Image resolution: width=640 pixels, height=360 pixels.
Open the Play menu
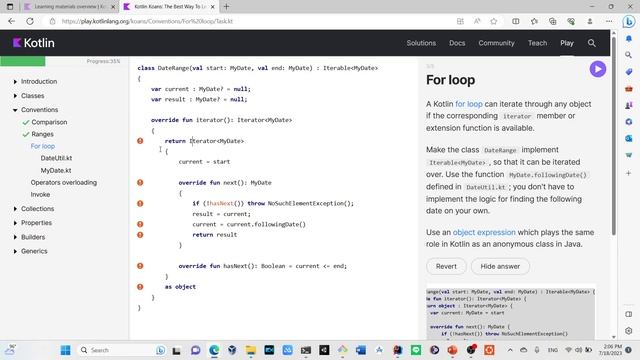(567, 43)
